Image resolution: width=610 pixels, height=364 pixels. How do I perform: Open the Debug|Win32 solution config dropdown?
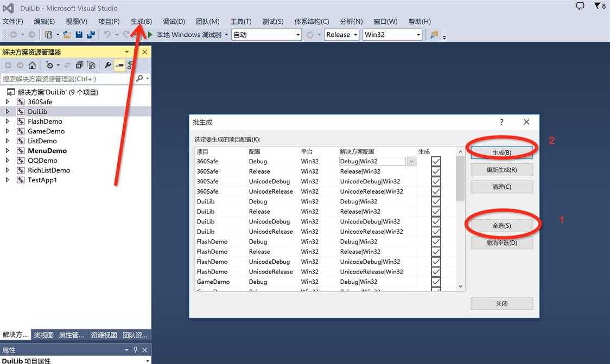pos(411,162)
